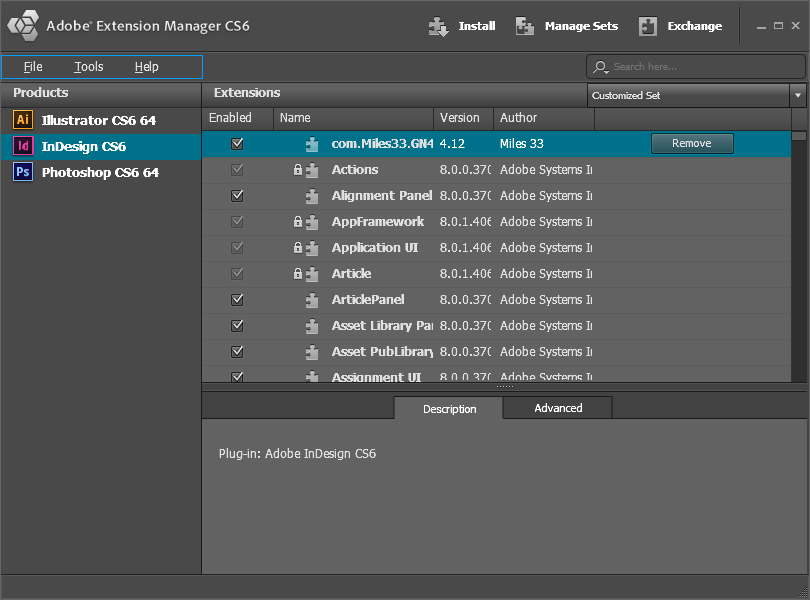This screenshot has width=810, height=600.
Task: Click the plug-in icon for Article
Action: 311,274
